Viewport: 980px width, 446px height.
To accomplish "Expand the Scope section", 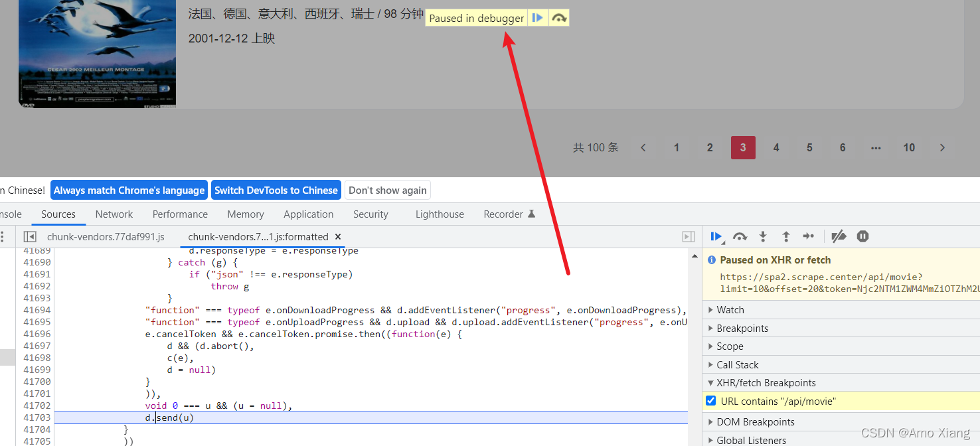I will tap(841, 346).
